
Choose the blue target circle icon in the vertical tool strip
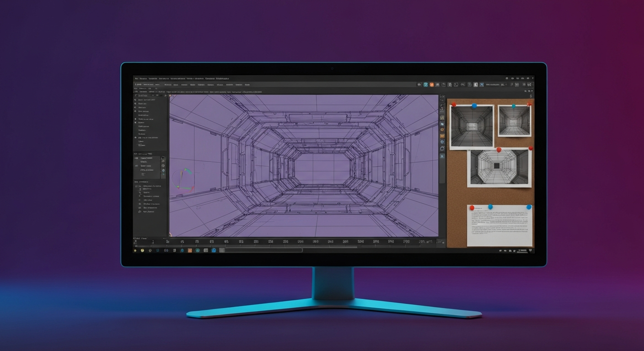[x=442, y=142]
